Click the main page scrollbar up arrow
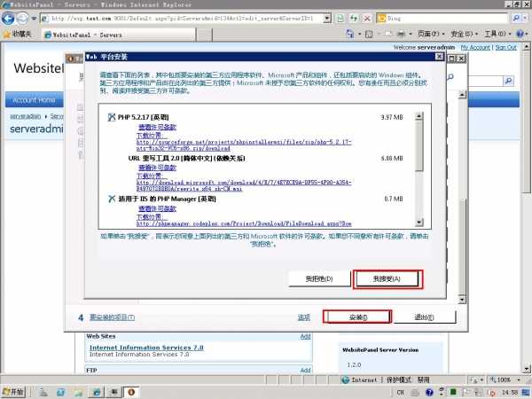Viewport: 532px width, 399px height. coord(526,46)
